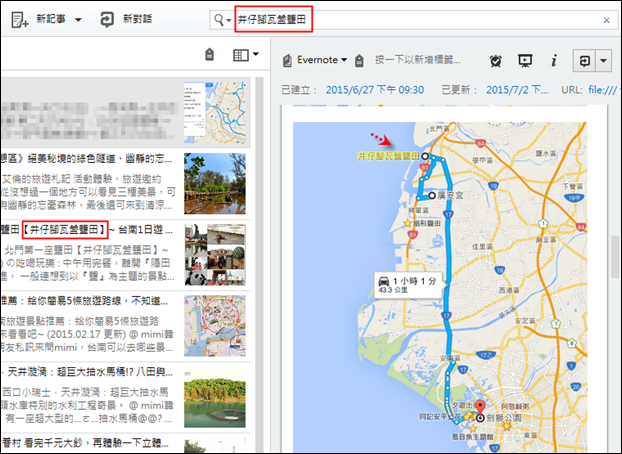Click the Evernote notebook icon
Image resolution: width=622 pixels, height=454 pixels.
click(287, 61)
